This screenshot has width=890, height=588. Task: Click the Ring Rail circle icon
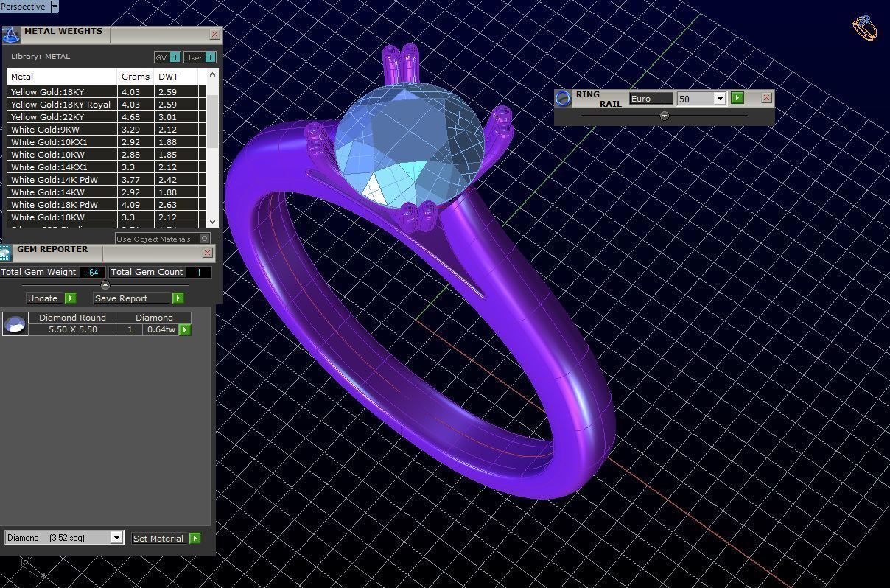coord(564,98)
